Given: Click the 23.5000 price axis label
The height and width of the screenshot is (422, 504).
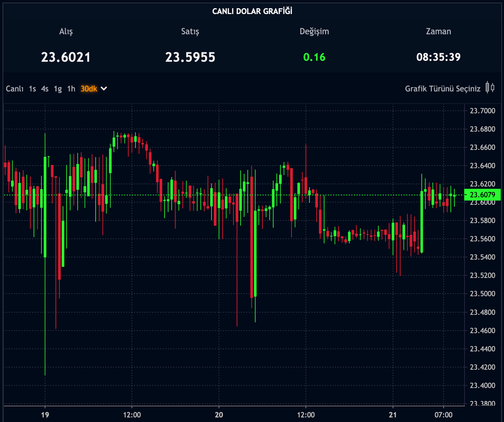Looking at the screenshot, I should click(x=482, y=294).
